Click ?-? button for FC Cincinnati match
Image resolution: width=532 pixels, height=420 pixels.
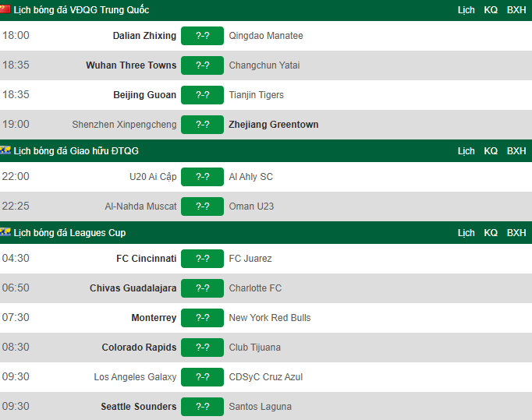pyautogui.click(x=202, y=259)
